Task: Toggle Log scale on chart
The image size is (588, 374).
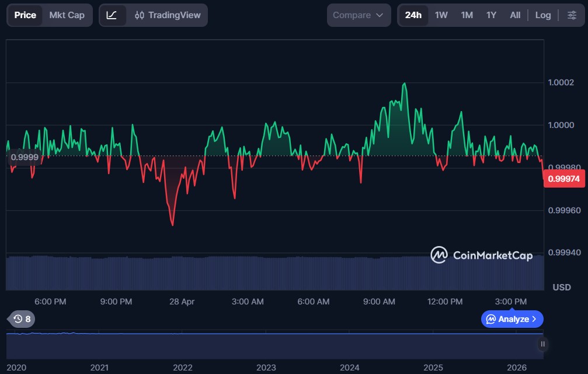Action: coord(542,15)
